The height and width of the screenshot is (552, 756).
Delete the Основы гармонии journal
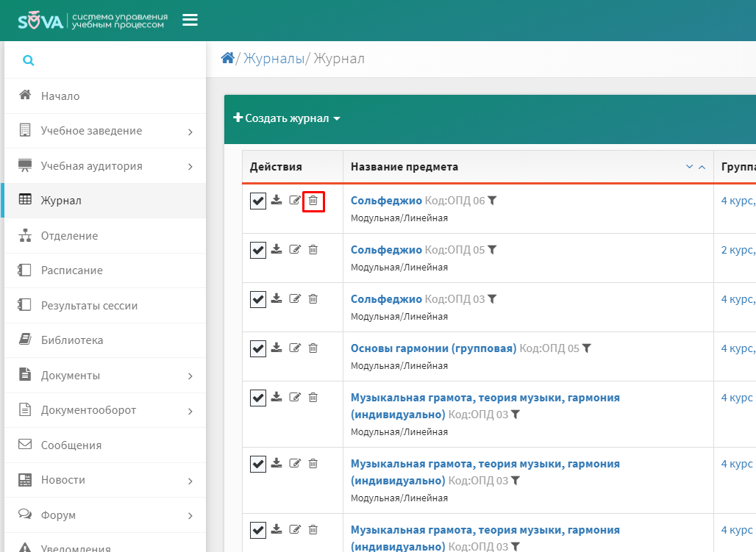click(x=313, y=348)
